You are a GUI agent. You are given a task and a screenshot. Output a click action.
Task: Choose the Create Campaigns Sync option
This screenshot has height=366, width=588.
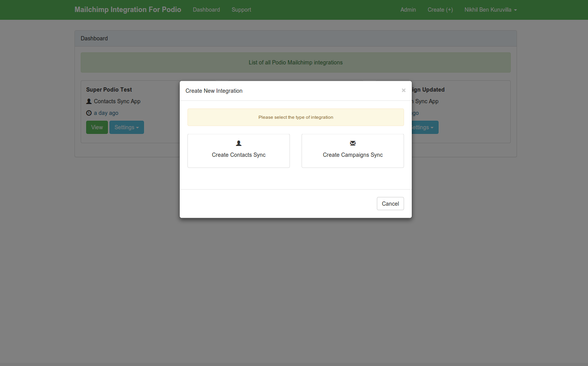click(352, 151)
